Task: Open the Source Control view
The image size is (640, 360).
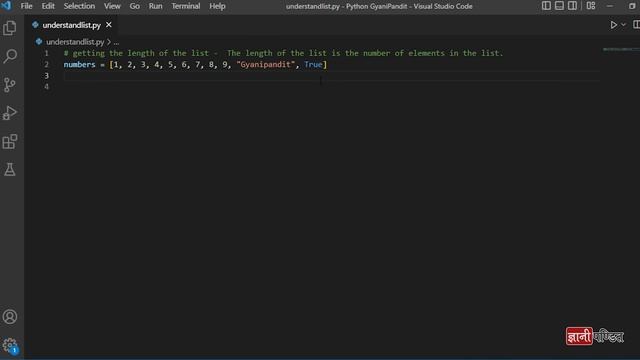Action: [10, 84]
